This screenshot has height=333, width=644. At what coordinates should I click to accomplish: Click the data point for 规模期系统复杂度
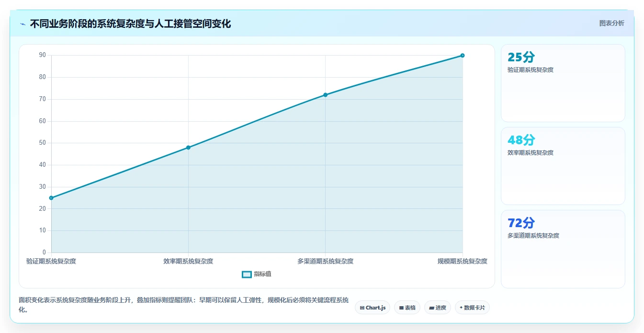(463, 56)
